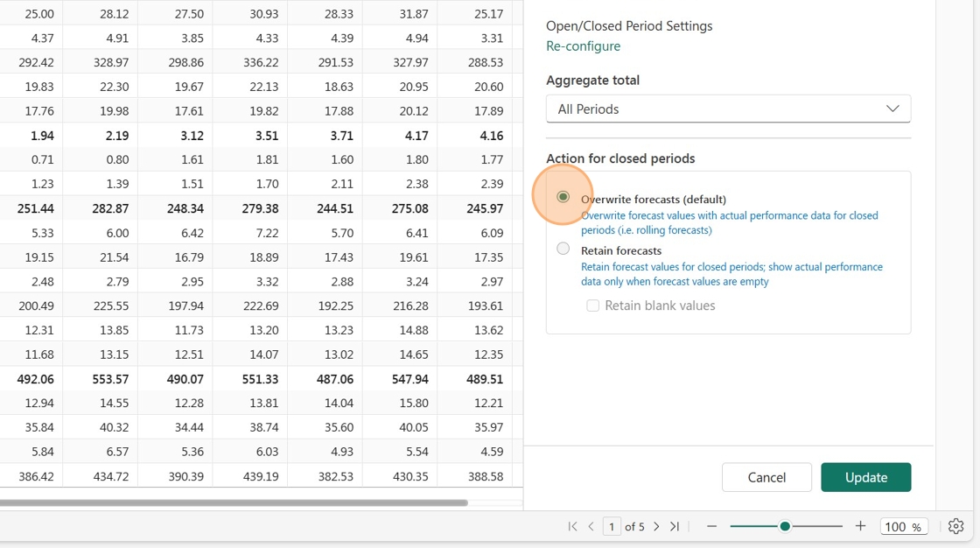The image size is (980, 548).
Task: Go to first page icon
Action: [572, 527]
